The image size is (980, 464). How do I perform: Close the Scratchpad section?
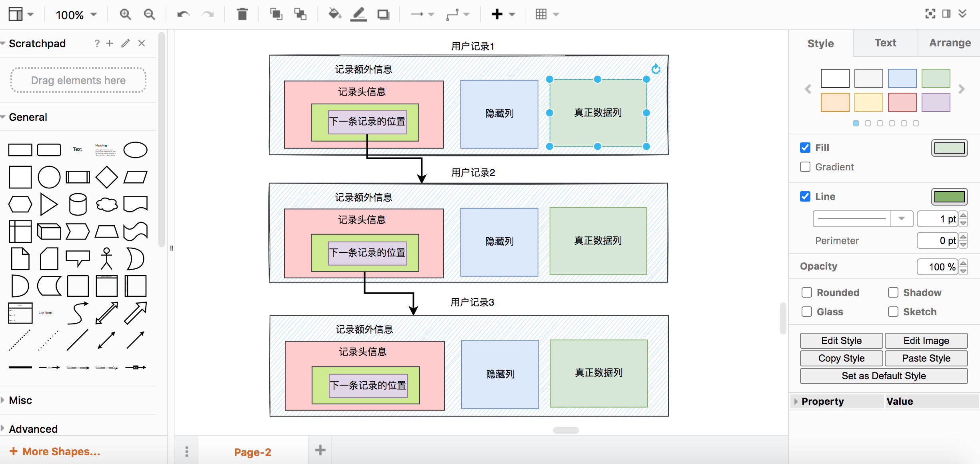(142, 43)
